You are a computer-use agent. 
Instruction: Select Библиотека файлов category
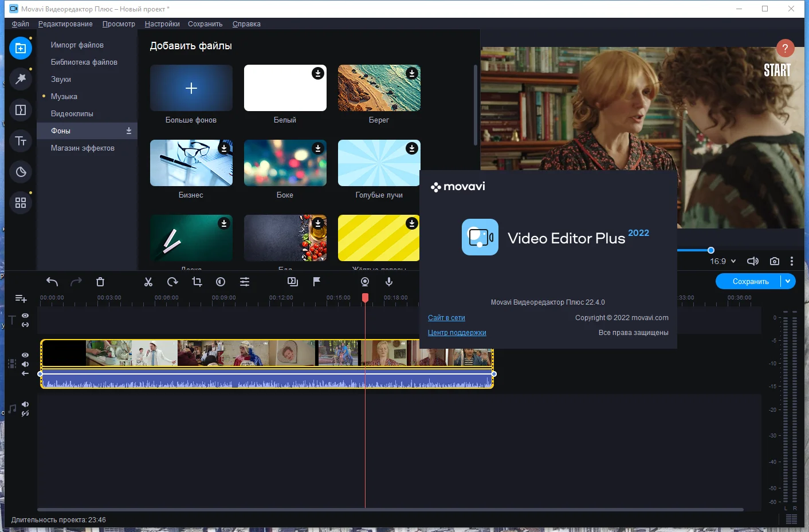coord(87,62)
